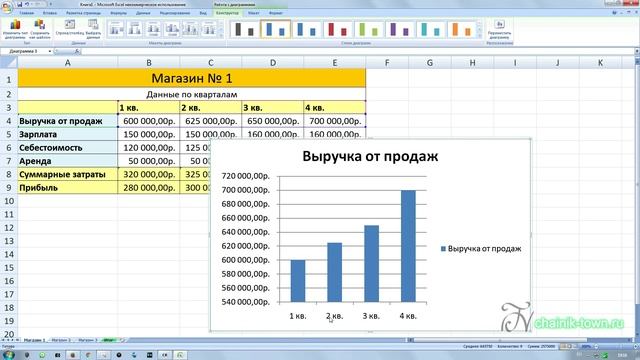Click the 'Магазин № 1' title cell

[191, 78]
